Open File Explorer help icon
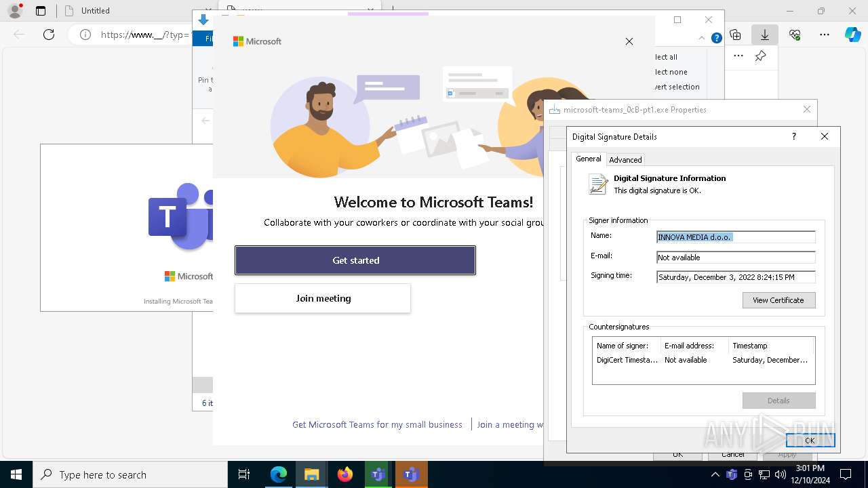The height and width of the screenshot is (488, 868). [x=716, y=39]
